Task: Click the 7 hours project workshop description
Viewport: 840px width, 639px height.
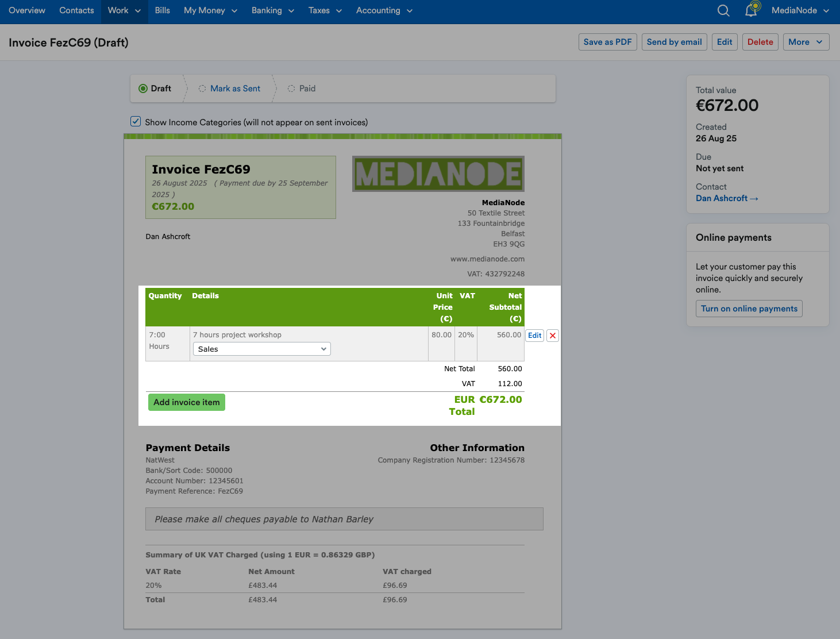Action: 237,335
